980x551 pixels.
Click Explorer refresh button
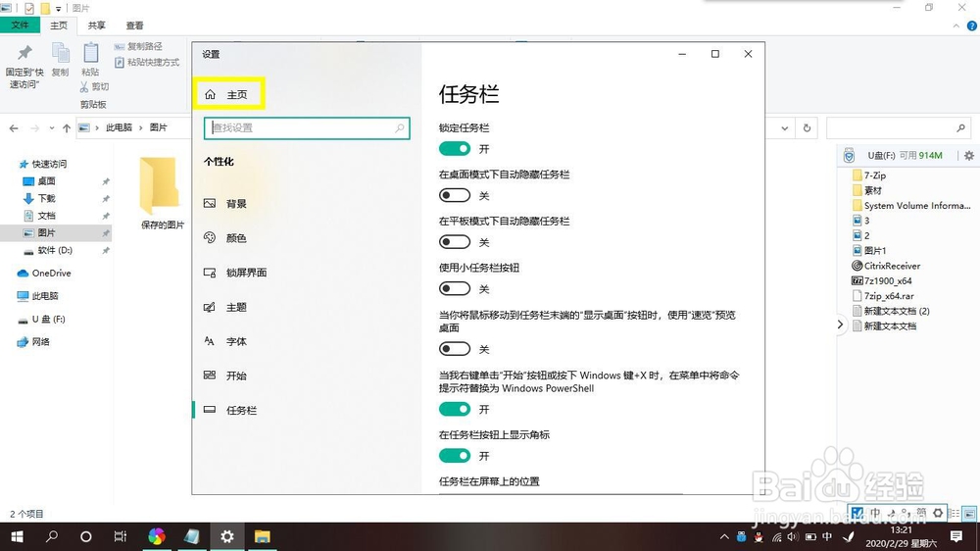pyautogui.click(x=807, y=128)
